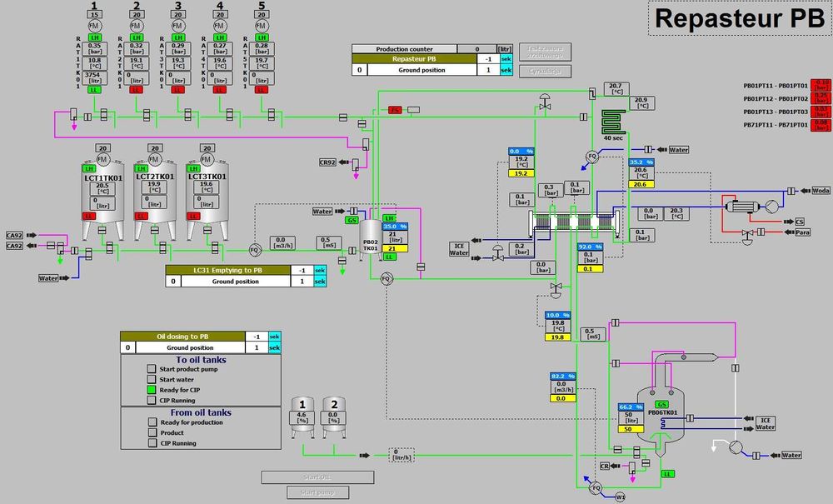Click the yellow 20.6 temperature setpoint

[641, 184]
